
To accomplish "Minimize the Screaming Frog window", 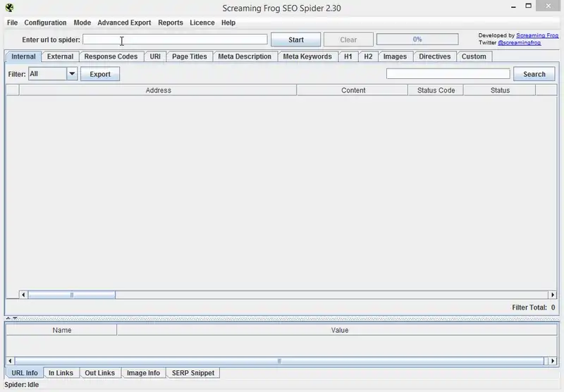I will coord(513,6).
